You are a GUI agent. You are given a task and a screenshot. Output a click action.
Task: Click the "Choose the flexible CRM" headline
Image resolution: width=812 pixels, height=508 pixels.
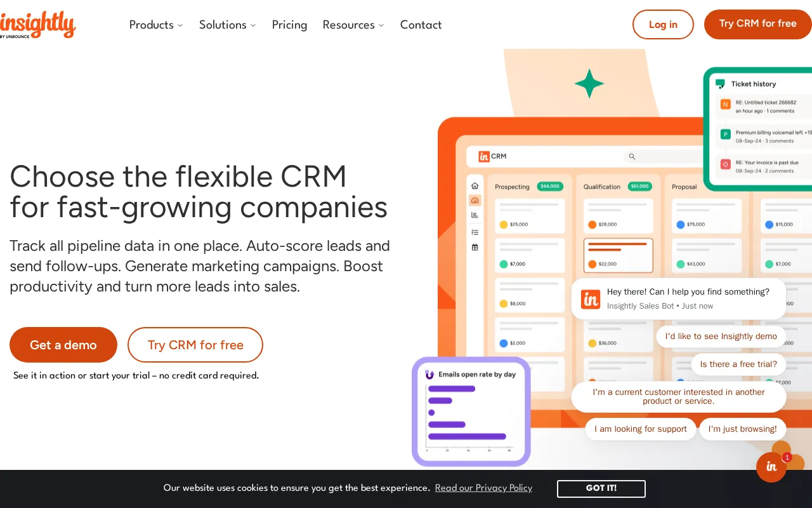pyautogui.click(x=199, y=192)
